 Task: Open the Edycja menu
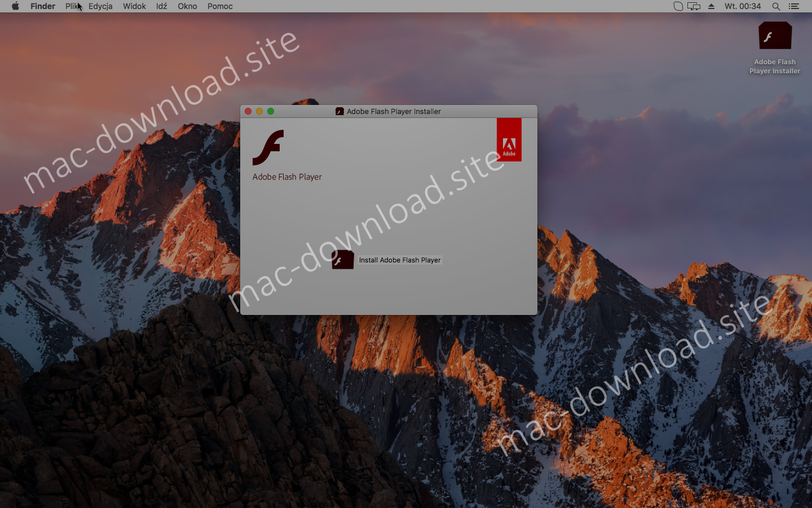100,6
